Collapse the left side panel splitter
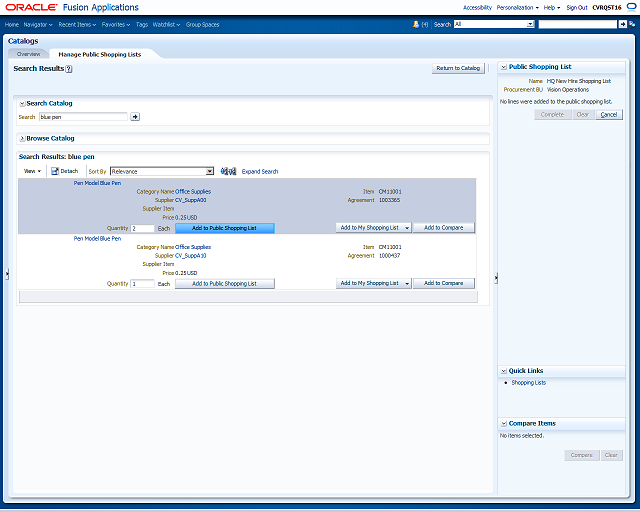 7,274
